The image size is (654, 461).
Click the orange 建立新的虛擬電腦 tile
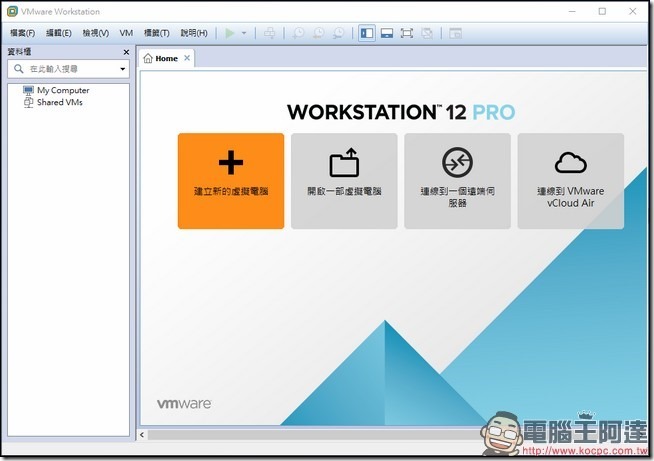click(x=231, y=181)
